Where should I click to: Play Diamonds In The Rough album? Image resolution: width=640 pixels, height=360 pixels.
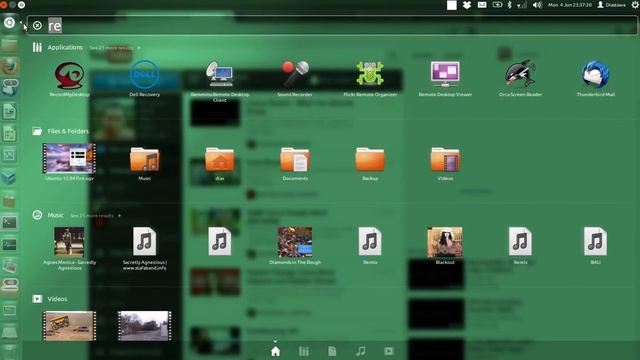click(295, 245)
